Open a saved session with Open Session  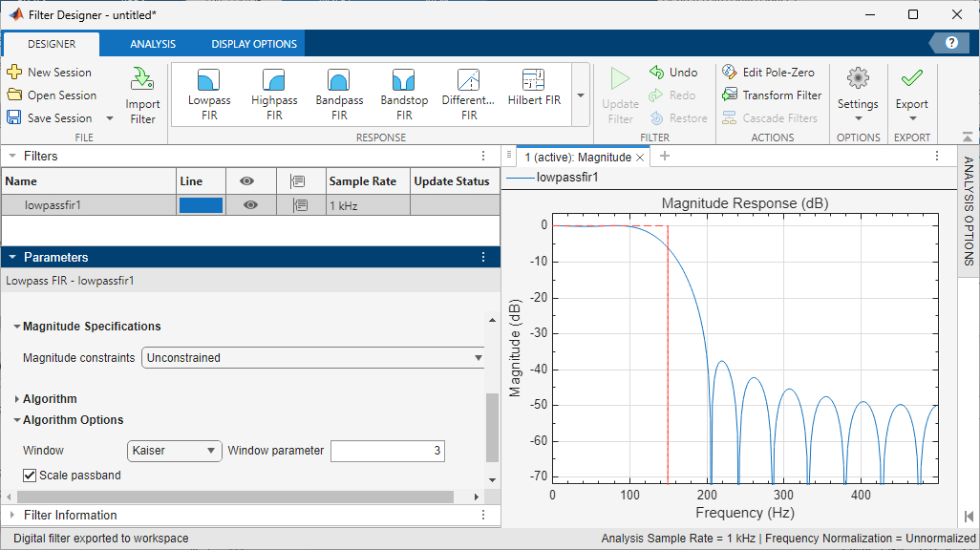[x=53, y=95]
